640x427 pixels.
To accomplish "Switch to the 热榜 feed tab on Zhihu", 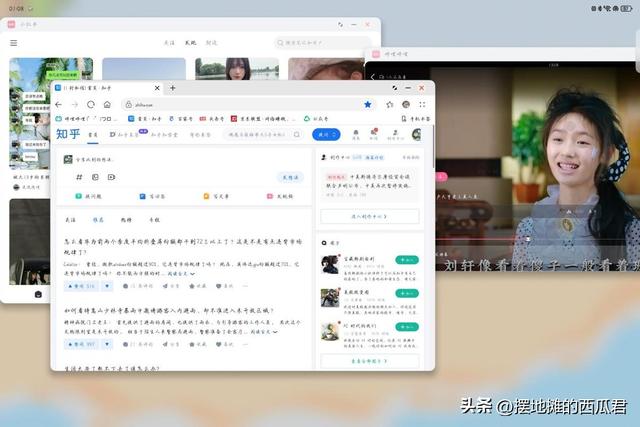I will [x=126, y=220].
